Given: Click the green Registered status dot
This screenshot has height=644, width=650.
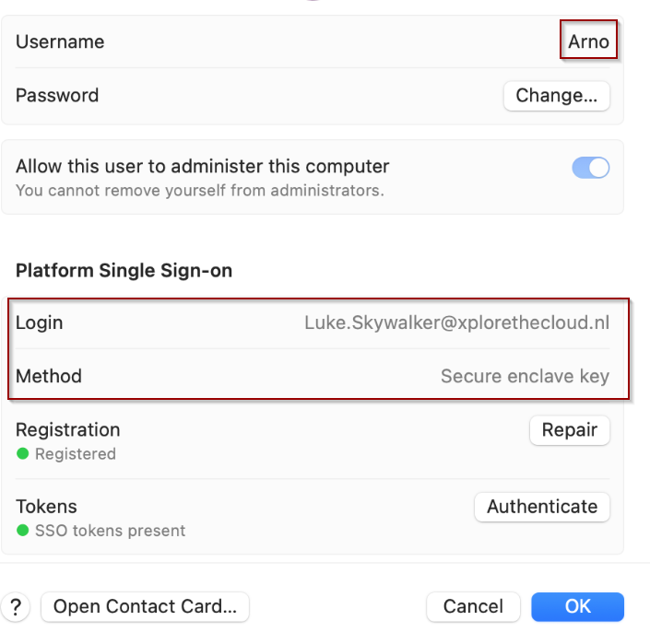Looking at the screenshot, I should point(23,454).
